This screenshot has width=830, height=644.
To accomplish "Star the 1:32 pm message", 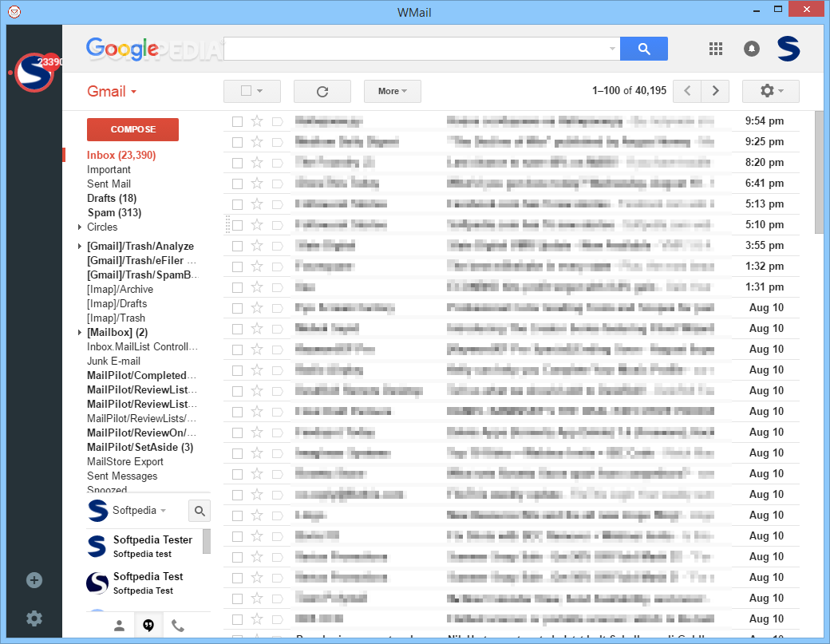I will pyautogui.click(x=257, y=267).
